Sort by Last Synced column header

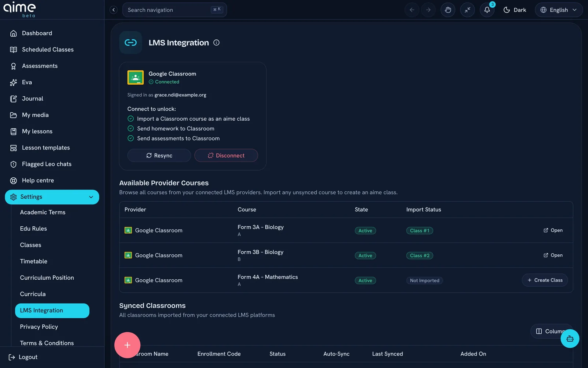(387, 354)
